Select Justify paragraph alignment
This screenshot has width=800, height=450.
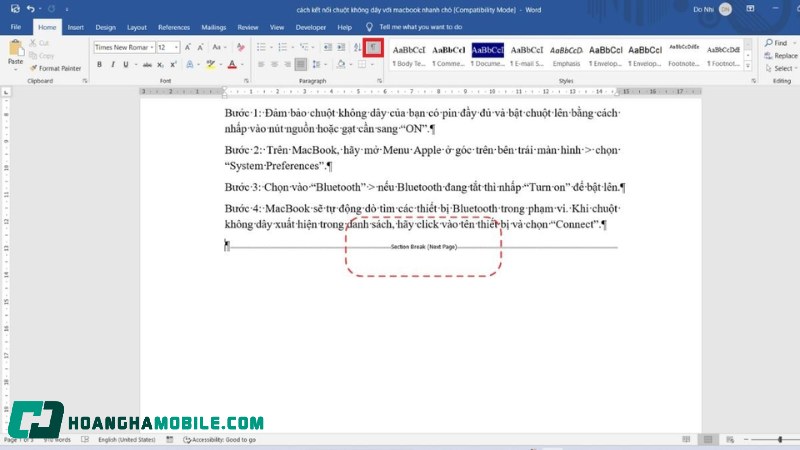tap(301, 65)
